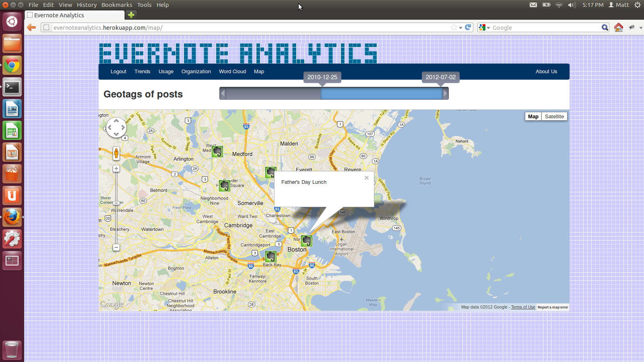The width and height of the screenshot is (644, 362).
Task: Open the volume indicator in top panel
Action: pos(572,5)
